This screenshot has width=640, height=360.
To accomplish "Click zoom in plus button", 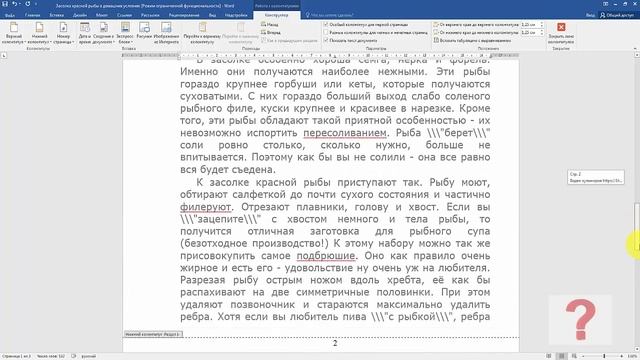I will (622, 356).
